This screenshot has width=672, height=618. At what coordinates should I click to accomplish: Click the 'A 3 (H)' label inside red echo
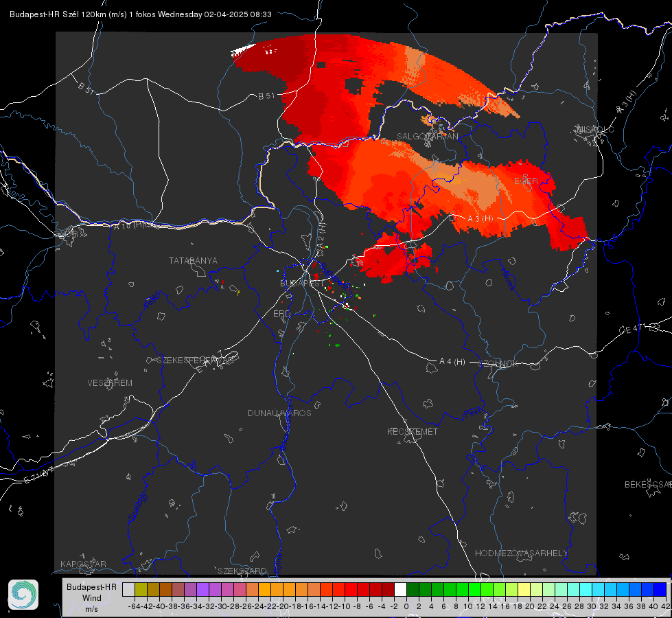pyautogui.click(x=480, y=219)
